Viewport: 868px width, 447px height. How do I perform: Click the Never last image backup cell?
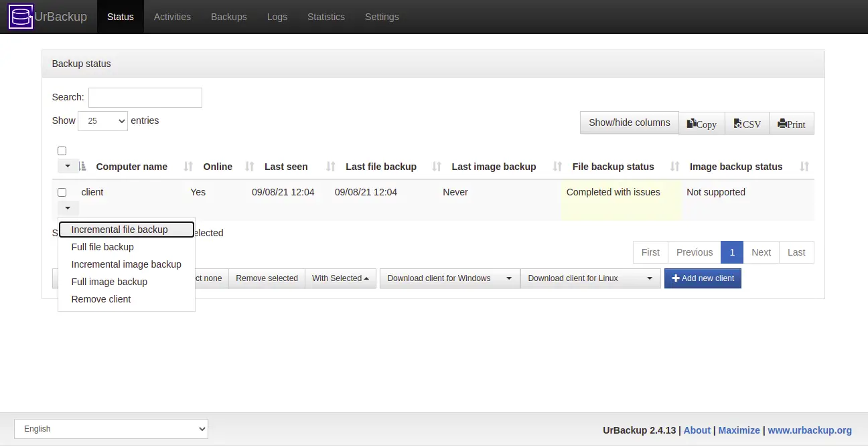(x=455, y=192)
